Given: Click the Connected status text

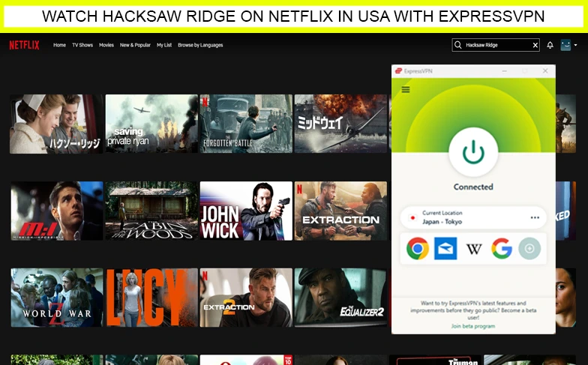Looking at the screenshot, I should 473,187.
